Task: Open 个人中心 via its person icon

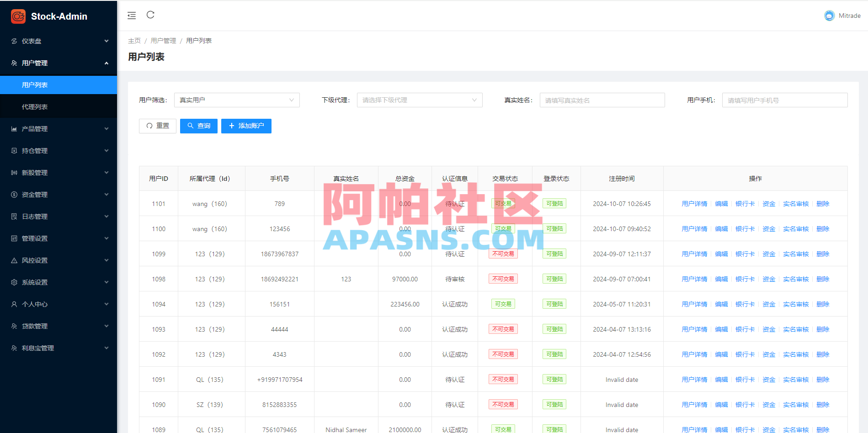Action: [x=14, y=304]
